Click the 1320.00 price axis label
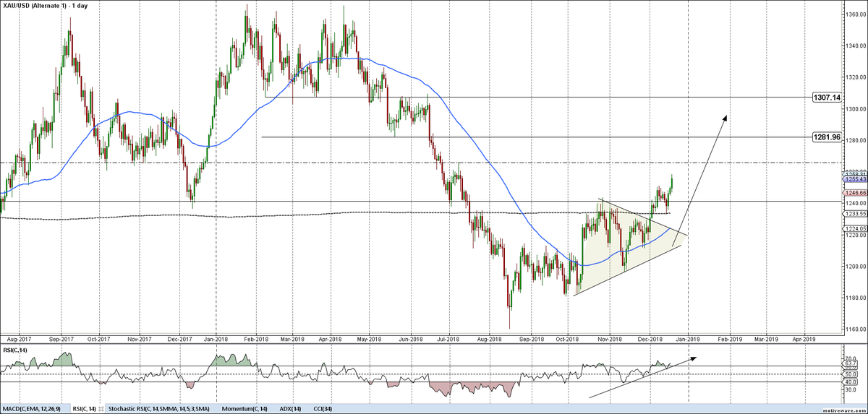This screenshot has width=868, height=414. 854,77
